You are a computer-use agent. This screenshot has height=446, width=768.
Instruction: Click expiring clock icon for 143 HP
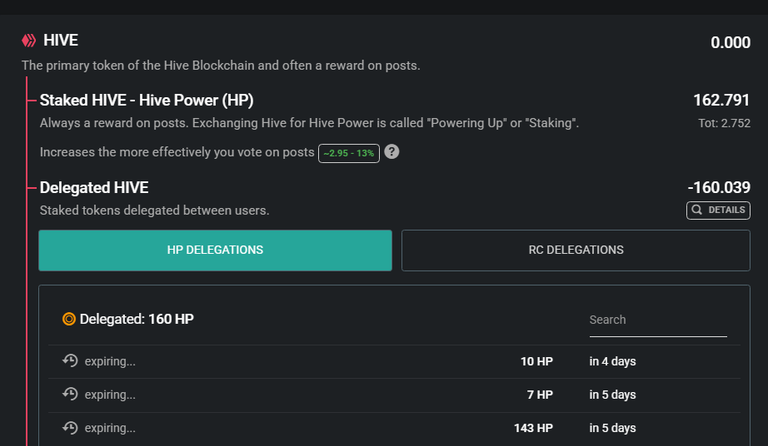click(70, 427)
